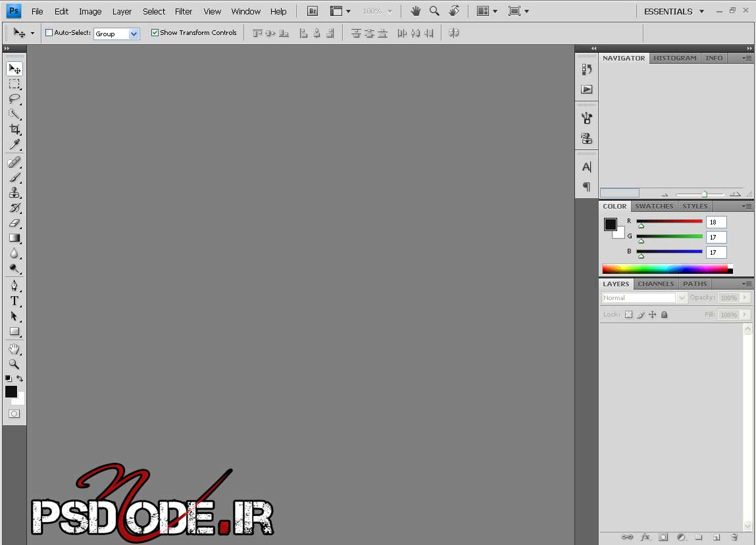Open the Filter menu
The image size is (756, 545).
[x=183, y=11]
